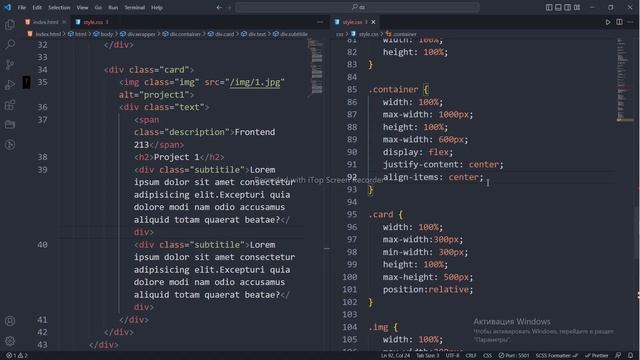
Task: Click body breadcrumb in left editor
Action: (107, 34)
